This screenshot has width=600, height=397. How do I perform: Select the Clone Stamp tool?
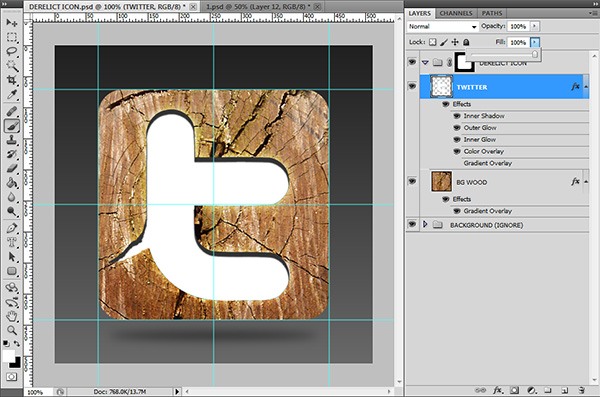[x=11, y=140]
